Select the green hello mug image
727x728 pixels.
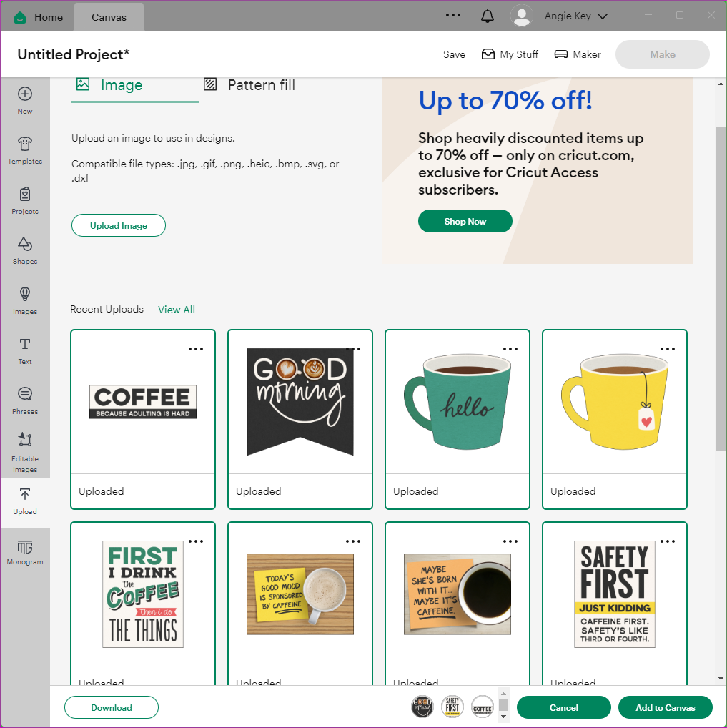click(x=458, y=402)
